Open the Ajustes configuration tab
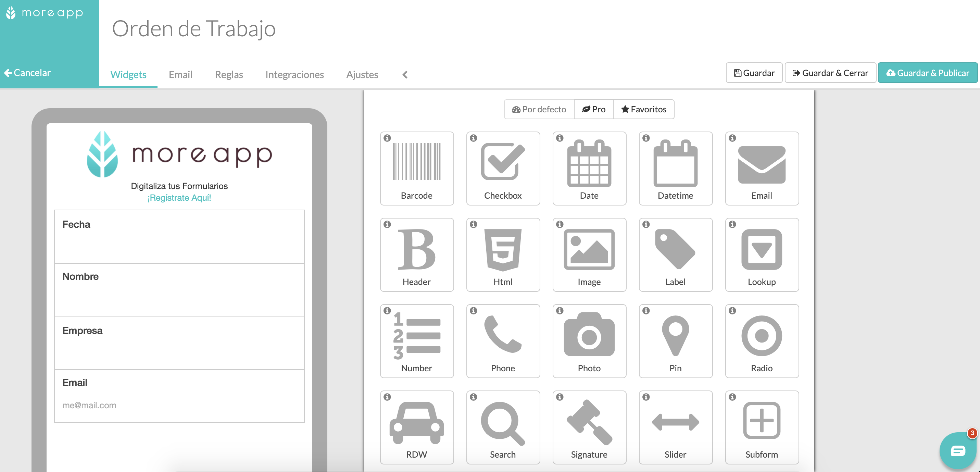 tap(362, 74)
